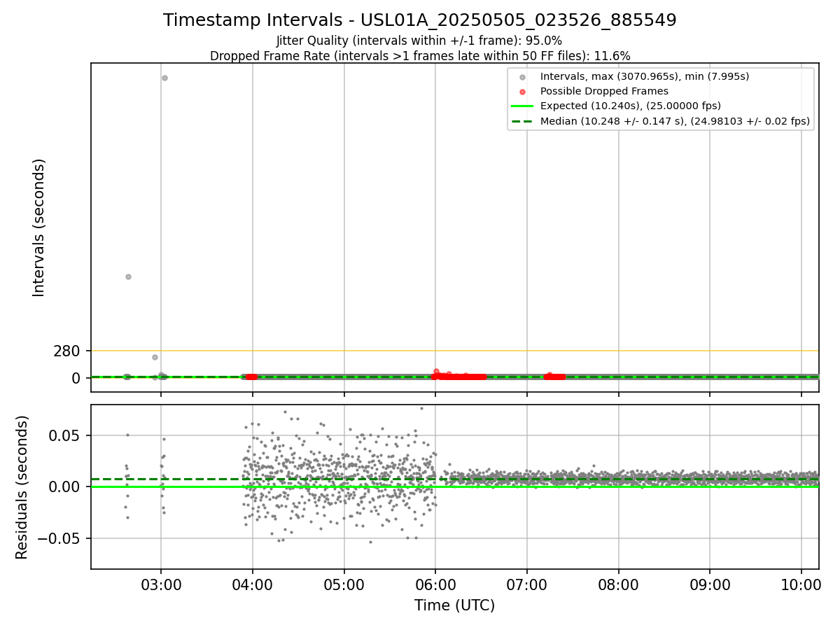Click the Median (10.248 s) legend entry

click(675, 121)
